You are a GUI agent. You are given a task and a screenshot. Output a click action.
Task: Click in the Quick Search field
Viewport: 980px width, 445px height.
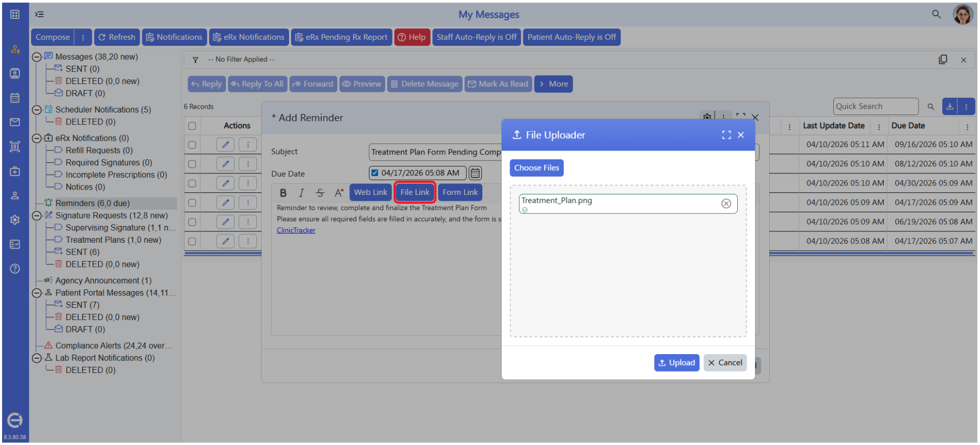point(875,107)
